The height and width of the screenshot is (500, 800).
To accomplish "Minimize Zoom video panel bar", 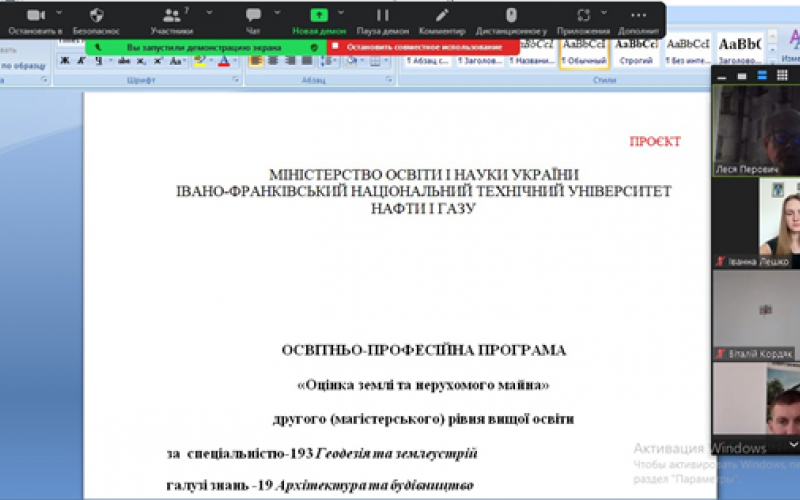I will [x=721, y=77].
